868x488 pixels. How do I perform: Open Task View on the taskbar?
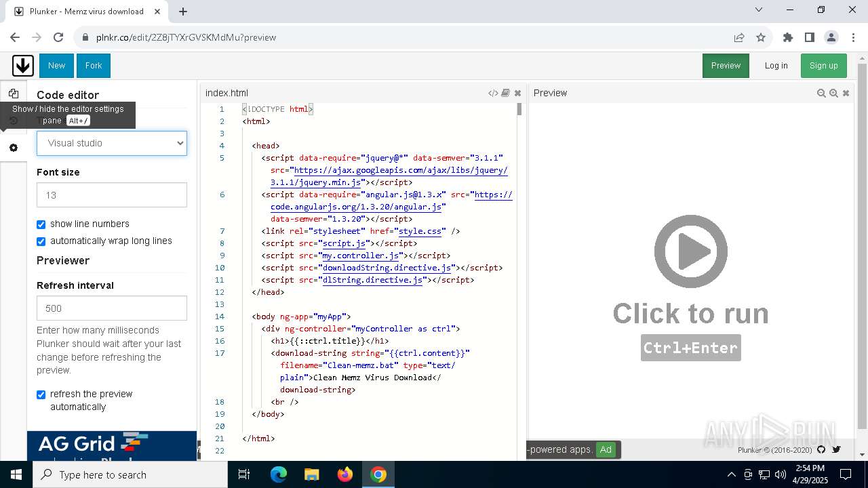244,474
